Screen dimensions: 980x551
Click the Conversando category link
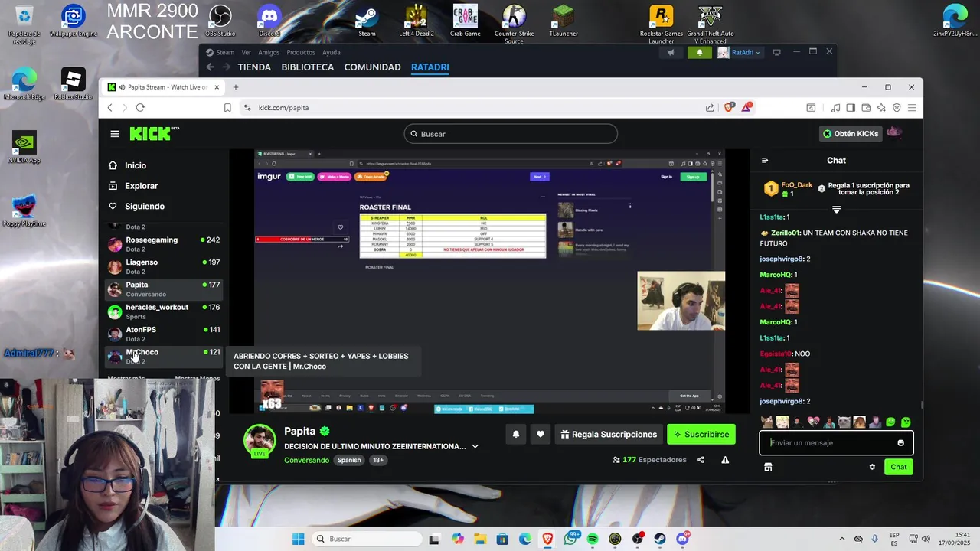click(306, 461)
